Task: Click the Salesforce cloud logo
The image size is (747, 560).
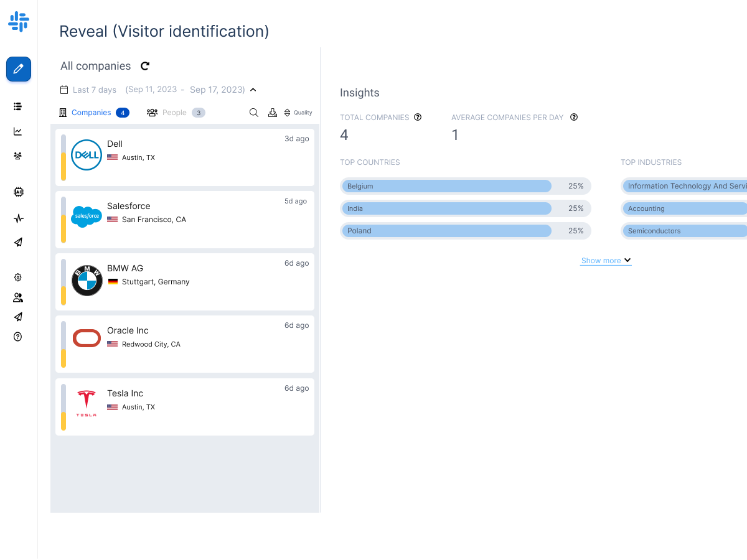Action: [x=87, y=217]
